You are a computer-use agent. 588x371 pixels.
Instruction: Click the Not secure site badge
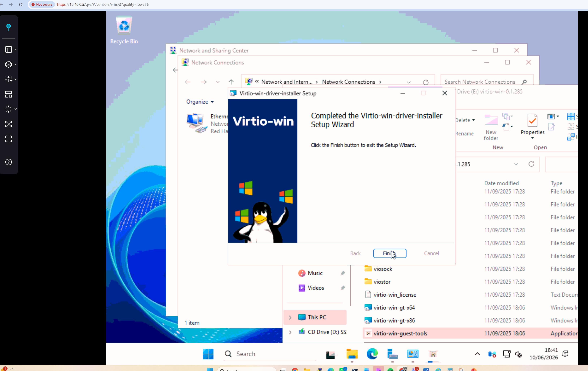point(42,4)
